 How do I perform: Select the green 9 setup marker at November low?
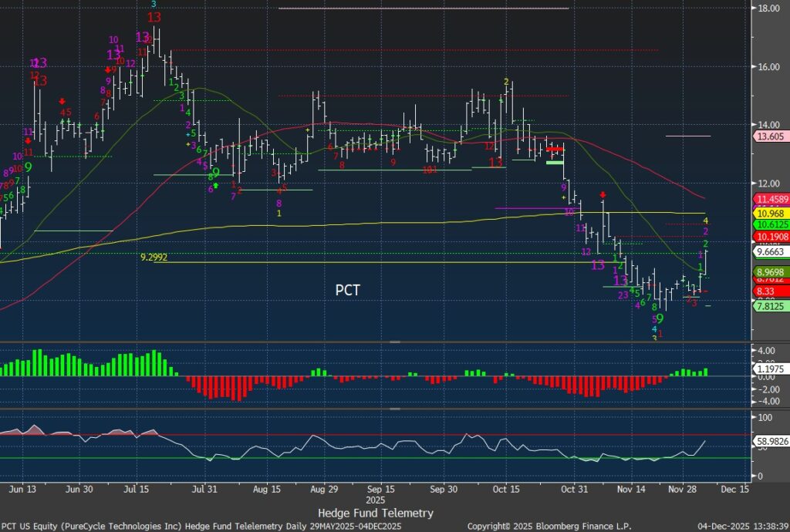click(660, 318)
